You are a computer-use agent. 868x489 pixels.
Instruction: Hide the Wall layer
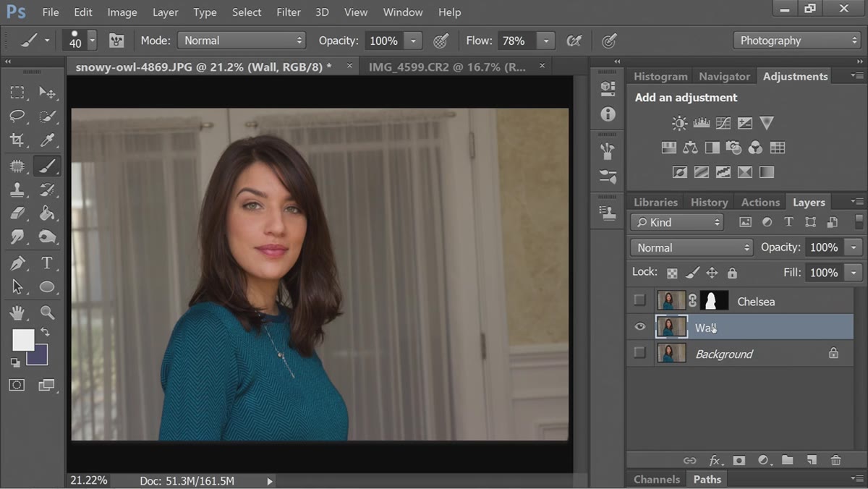click(639, 327)
